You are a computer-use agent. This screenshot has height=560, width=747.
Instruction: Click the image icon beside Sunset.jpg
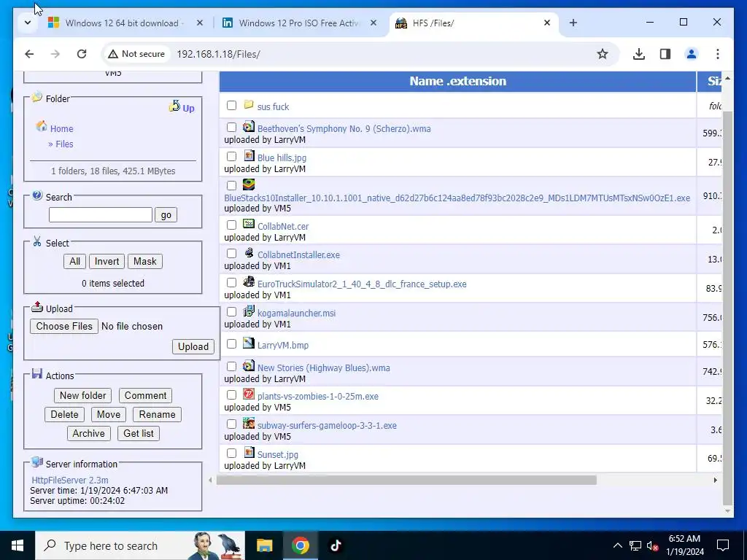[x=249, y=452]
